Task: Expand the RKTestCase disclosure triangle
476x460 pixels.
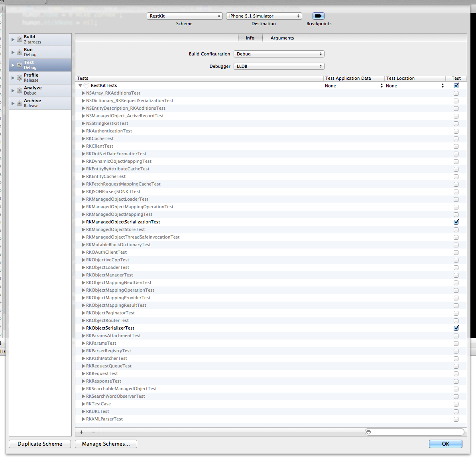Action: pyautogui.click(x=83, y=404)
